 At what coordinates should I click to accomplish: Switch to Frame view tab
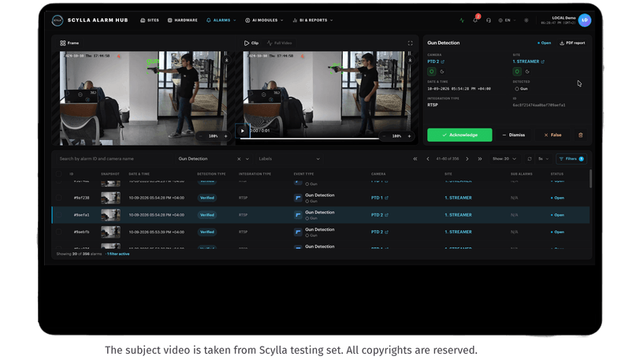pos(69,43)
